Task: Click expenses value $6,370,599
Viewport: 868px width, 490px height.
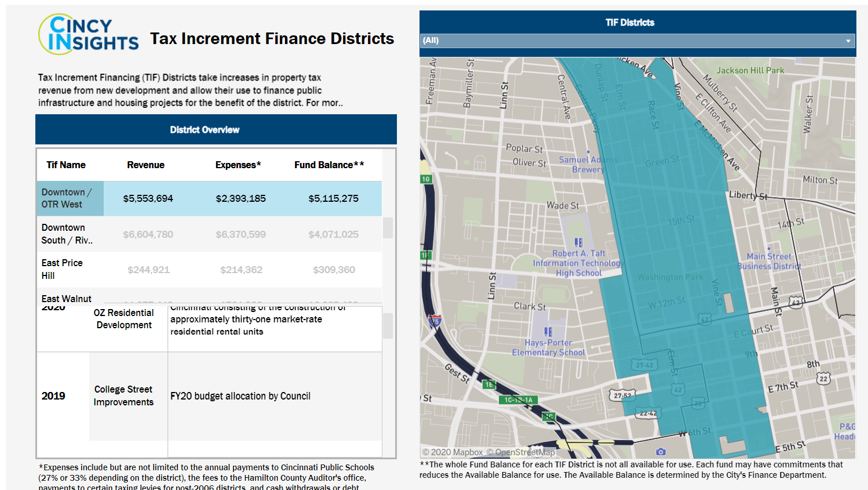Action: click(x=241, y=235)
